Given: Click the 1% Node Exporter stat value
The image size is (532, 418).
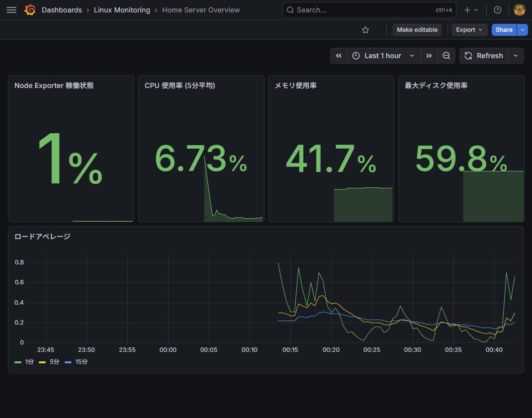Looking at the screenshot, I should pyautogui.click(x=71, y=159).
